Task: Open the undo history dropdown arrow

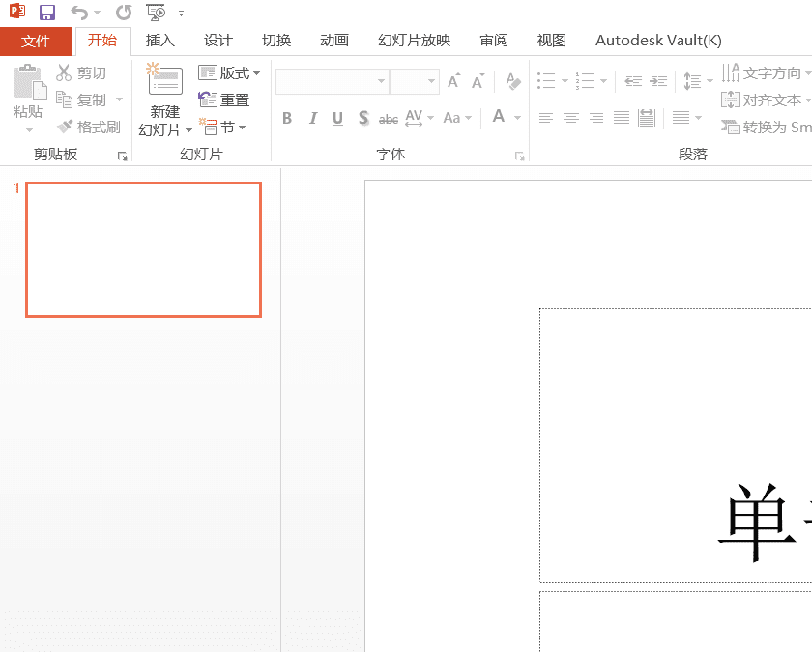Action: tap(97, 13)
